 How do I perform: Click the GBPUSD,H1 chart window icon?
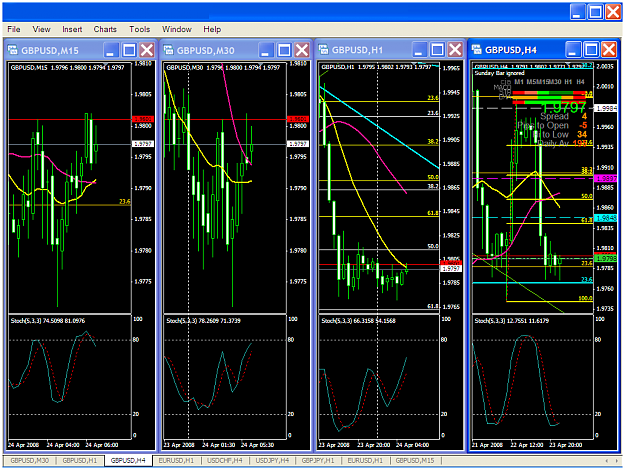click(323, 49)
